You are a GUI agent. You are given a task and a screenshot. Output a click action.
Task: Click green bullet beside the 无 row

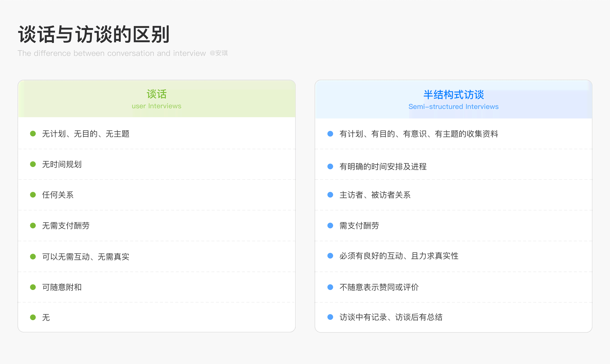(x=33, y=317)
